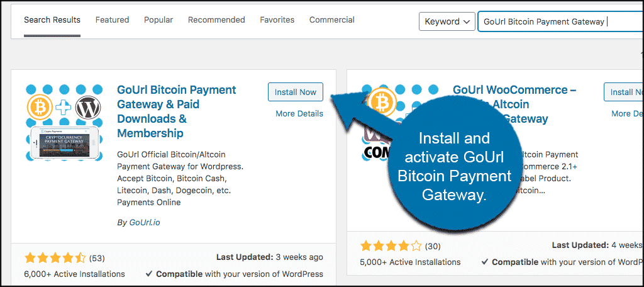Click the GoUrl Official Bitcoin/Altcoin description text
Image resolution: width=644 pixels, height=287 pixels.
[180, 179]
